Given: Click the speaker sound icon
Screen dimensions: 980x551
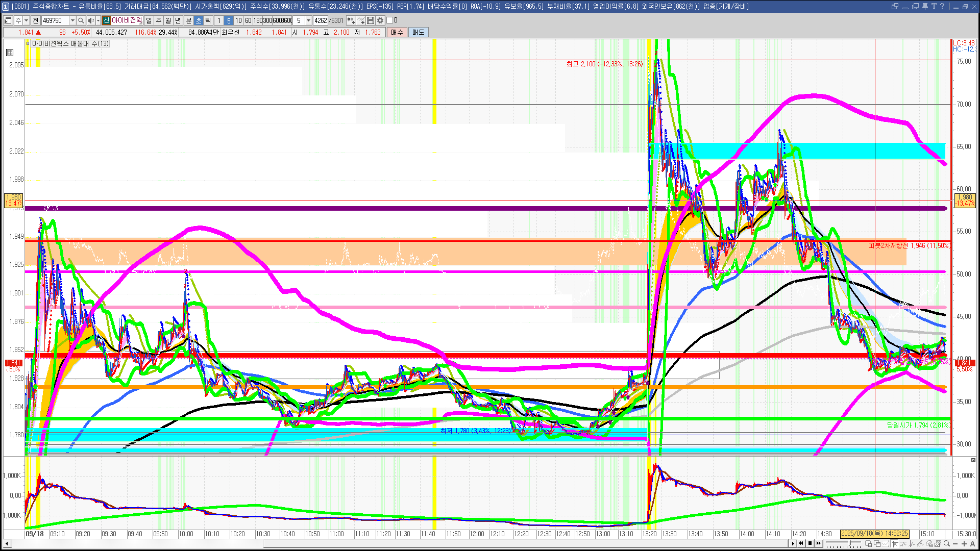Looking at the screenshot, I should [x=90, y=20].
